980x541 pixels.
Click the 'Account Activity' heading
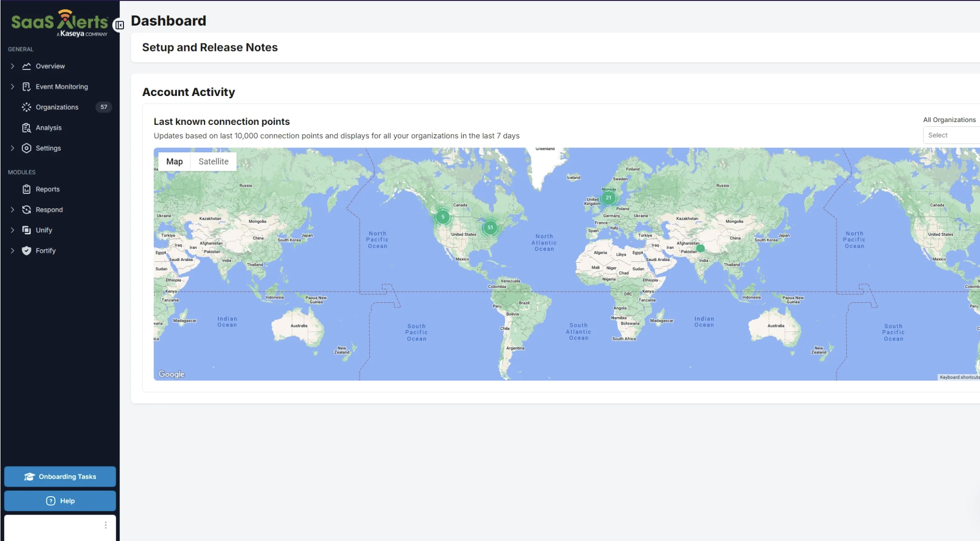tap(189, 92)
